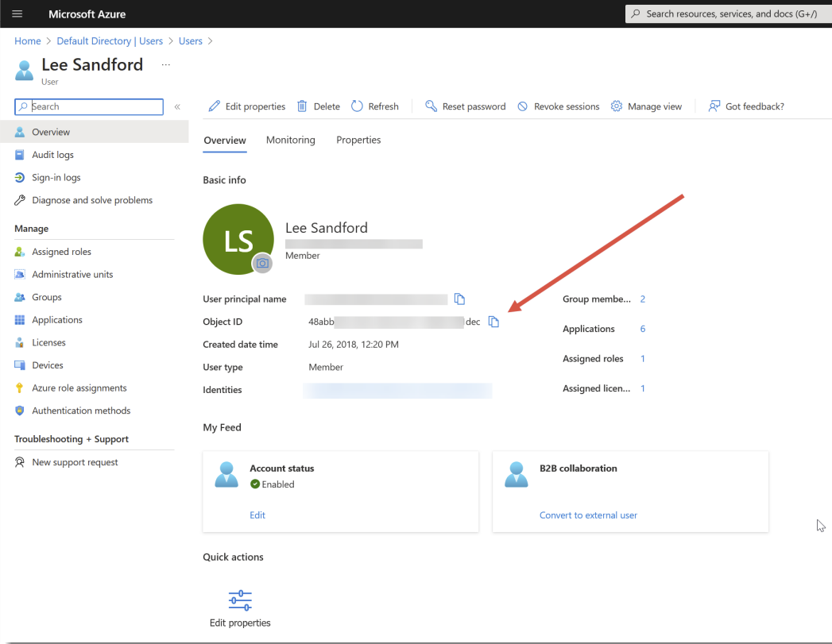Click the 'My Feed' heading

222,427
